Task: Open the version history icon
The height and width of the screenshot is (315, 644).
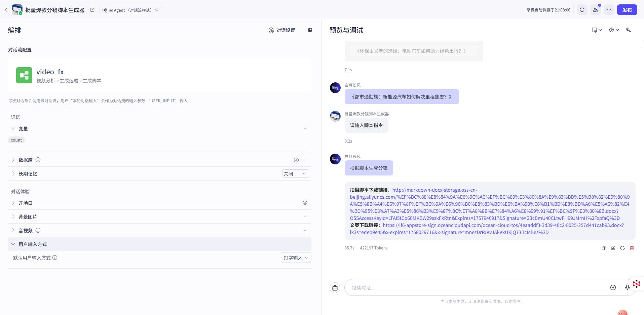Action: point(582,10)
